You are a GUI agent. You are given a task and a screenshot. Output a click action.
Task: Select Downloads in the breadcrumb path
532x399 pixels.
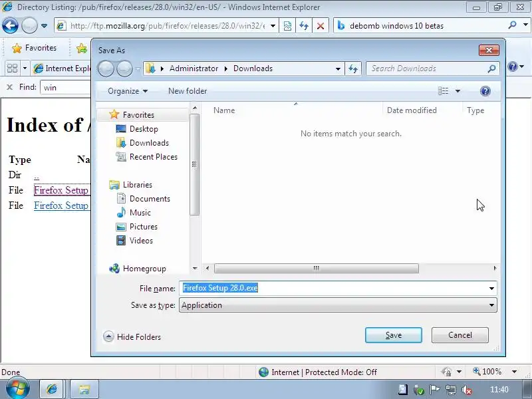(x=253, y=68)
